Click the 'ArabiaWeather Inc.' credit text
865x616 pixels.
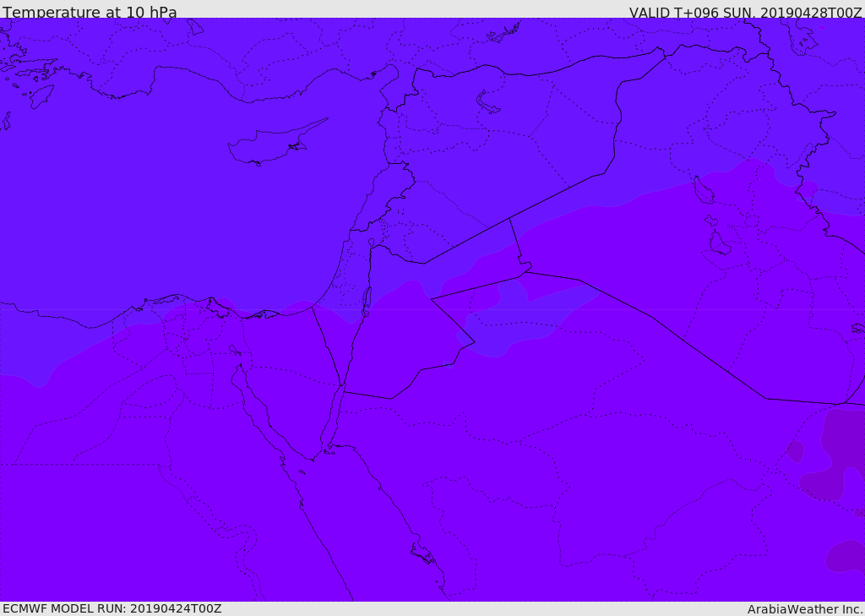tap(805, 609)
